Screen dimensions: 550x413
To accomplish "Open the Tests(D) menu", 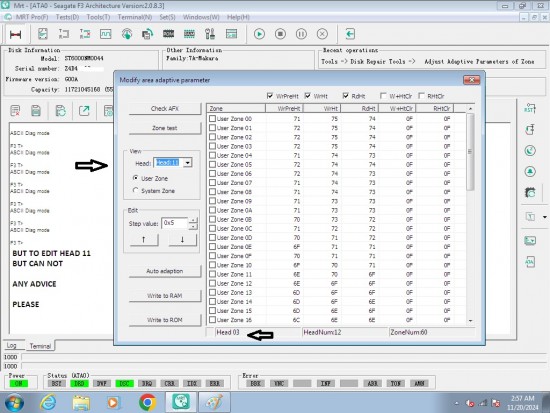I will (67, 17).
